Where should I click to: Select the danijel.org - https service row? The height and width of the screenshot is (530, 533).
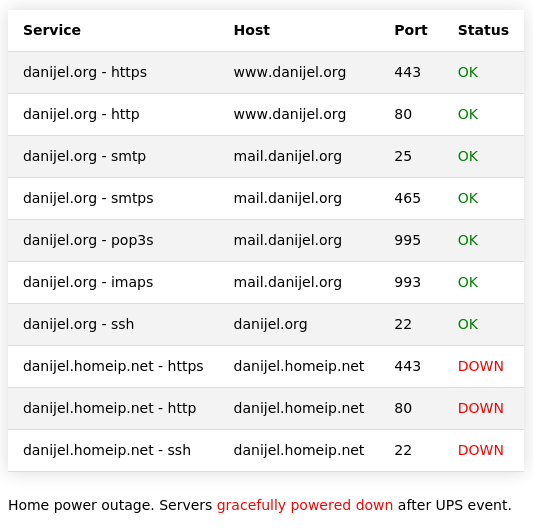[266, 72]
